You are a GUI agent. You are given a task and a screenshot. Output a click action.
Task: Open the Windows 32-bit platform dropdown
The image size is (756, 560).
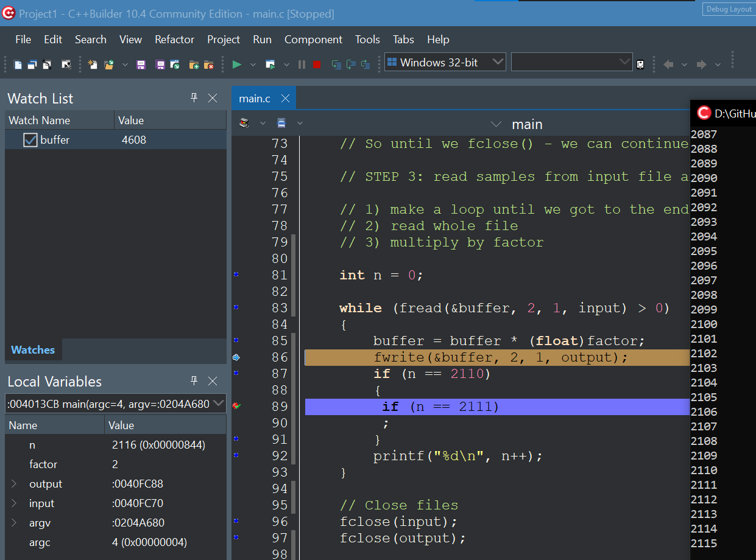498,62
